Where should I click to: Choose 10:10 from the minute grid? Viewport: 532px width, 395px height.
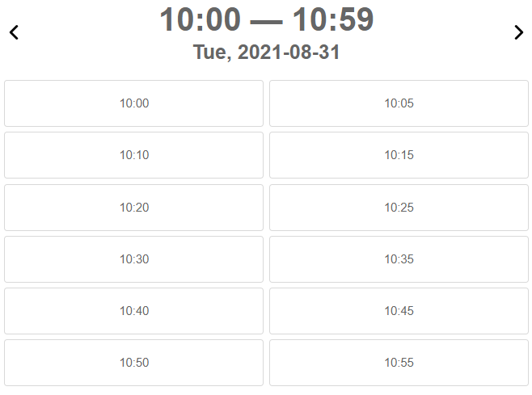pyautogui.click(x=133, y=155)
